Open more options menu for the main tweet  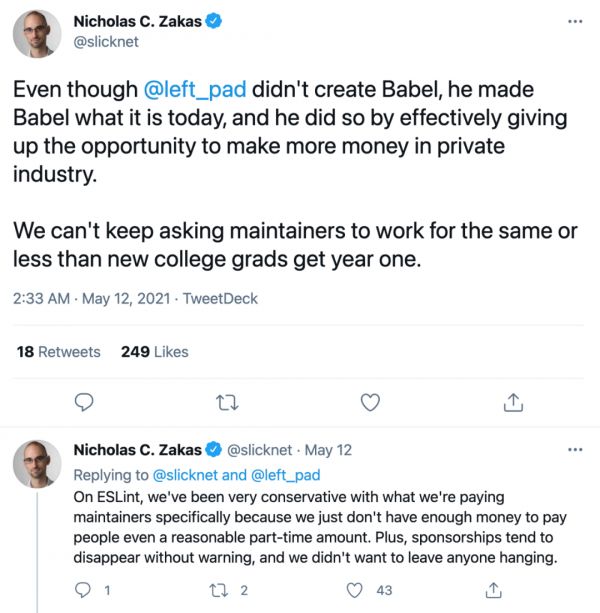tap(573, 20)
